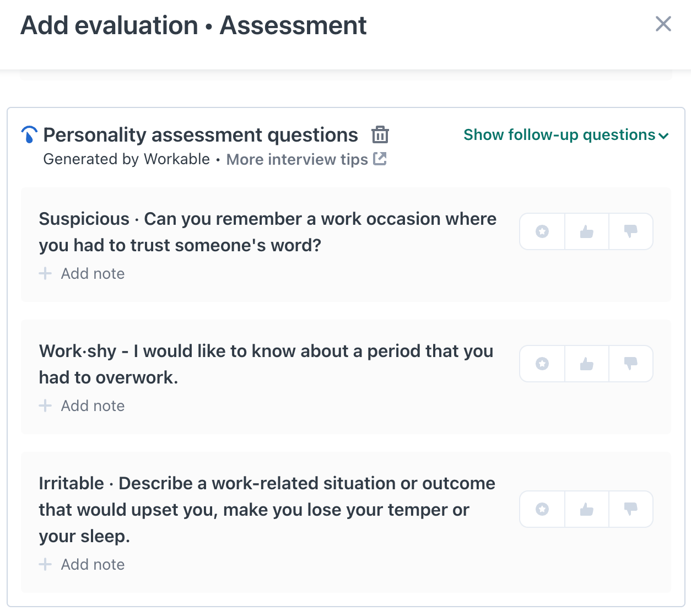Screen dimensions: 691x616
Task: Mark the Suspicious question with a star rating
Action: click(x=542, y=231)
